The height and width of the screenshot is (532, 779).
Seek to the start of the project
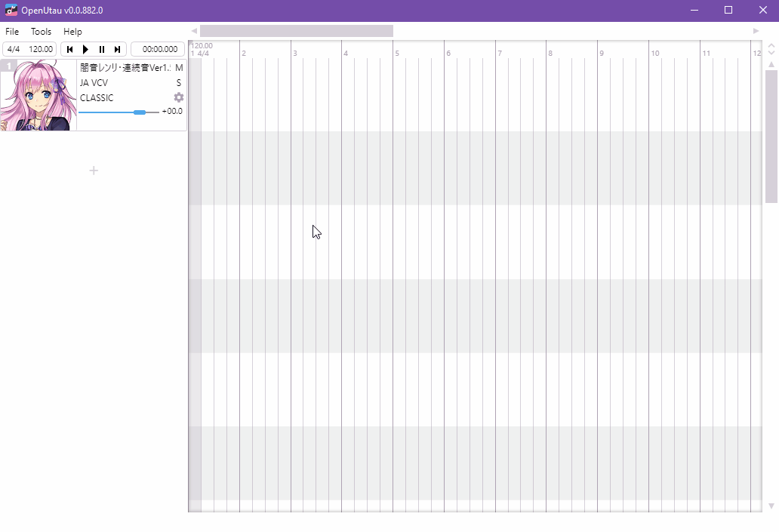click(x=69, y=49)
